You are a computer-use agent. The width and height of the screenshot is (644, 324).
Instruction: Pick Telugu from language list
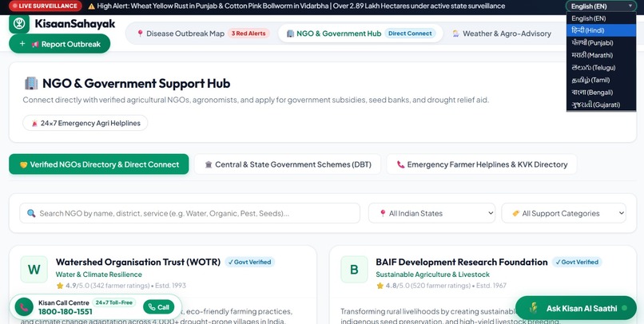pos(601,67)
